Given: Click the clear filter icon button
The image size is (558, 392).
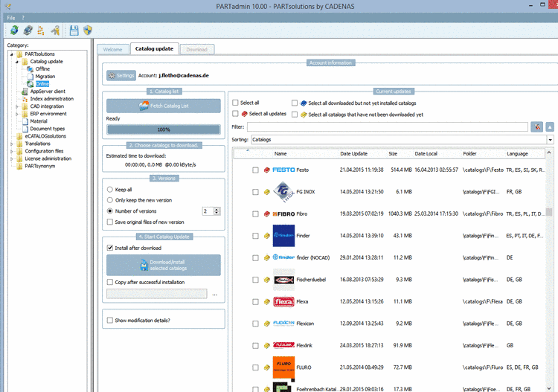Looking at the screenshot, I should pos(536,126).
